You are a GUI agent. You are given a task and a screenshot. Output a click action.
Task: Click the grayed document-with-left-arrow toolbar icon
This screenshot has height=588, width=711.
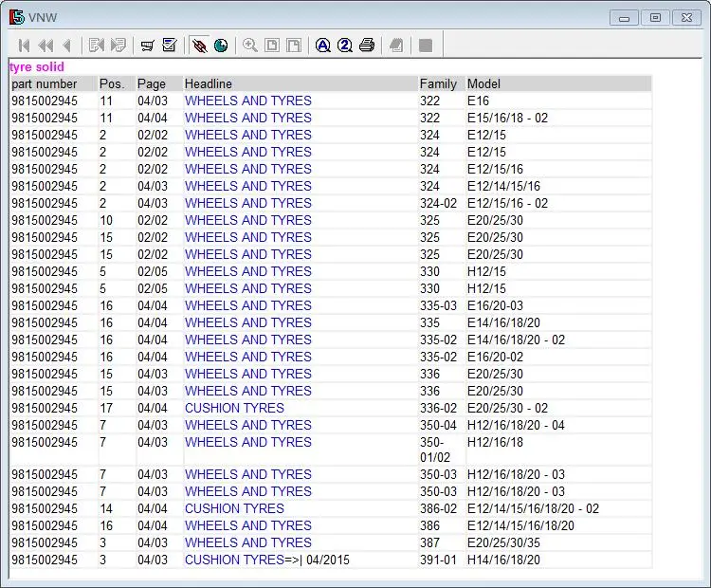(97, 46)
